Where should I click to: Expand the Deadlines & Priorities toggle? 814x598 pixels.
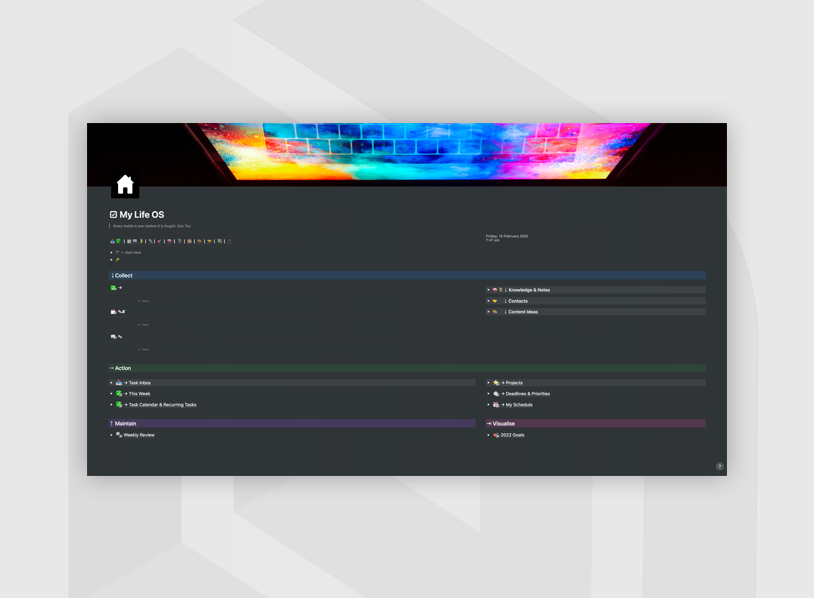tap(488, 393)
